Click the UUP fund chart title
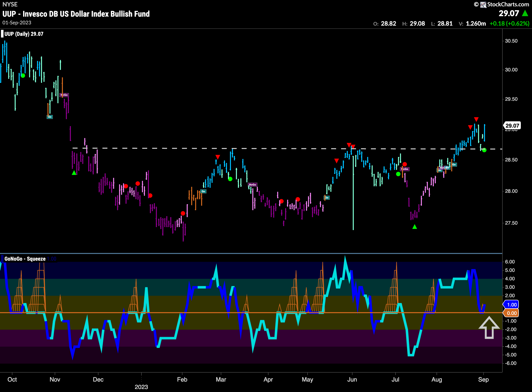This screenshot has height=392, width=532. 76,14
